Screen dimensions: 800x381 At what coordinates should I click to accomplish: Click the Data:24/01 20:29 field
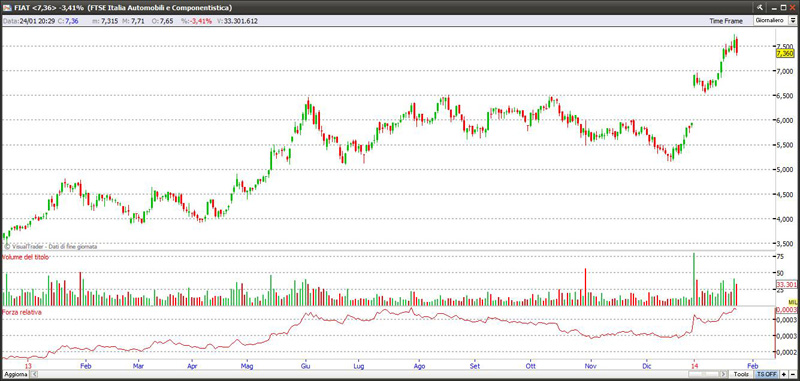29,21
